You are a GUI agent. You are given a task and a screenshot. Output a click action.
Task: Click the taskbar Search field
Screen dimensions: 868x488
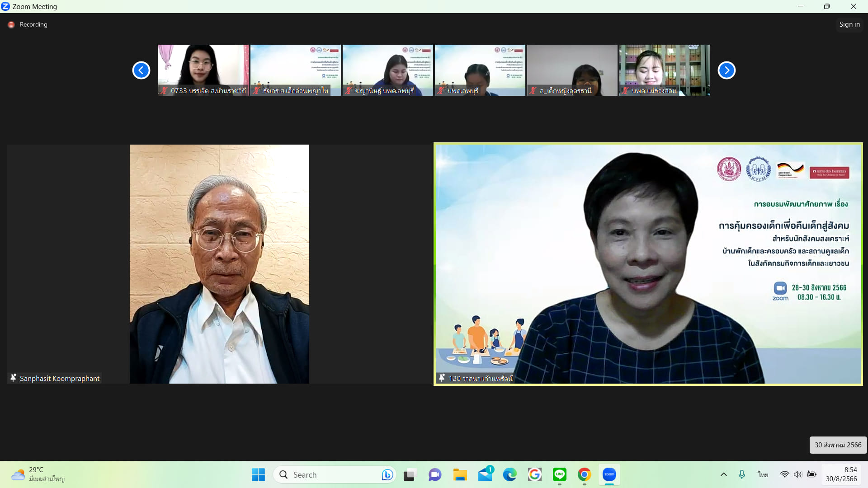[x=325, y=474]
